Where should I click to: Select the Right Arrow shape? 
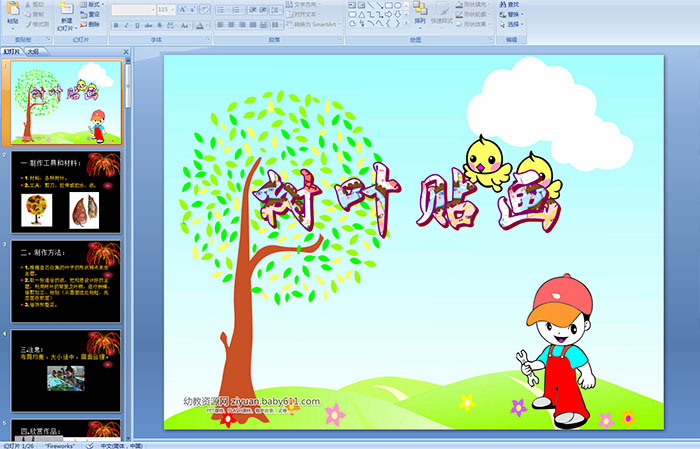click(389, 15)
